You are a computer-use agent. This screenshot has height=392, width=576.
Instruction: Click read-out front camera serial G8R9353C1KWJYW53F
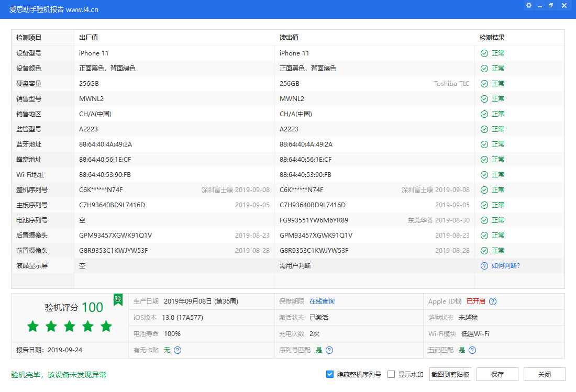tap(314, 250)
